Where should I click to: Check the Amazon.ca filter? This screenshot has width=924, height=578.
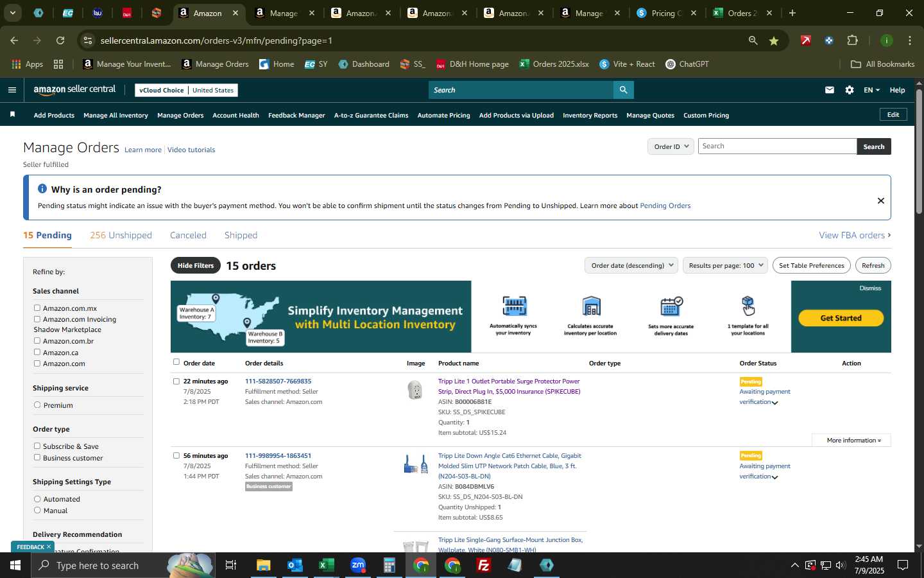pos(37,353)
